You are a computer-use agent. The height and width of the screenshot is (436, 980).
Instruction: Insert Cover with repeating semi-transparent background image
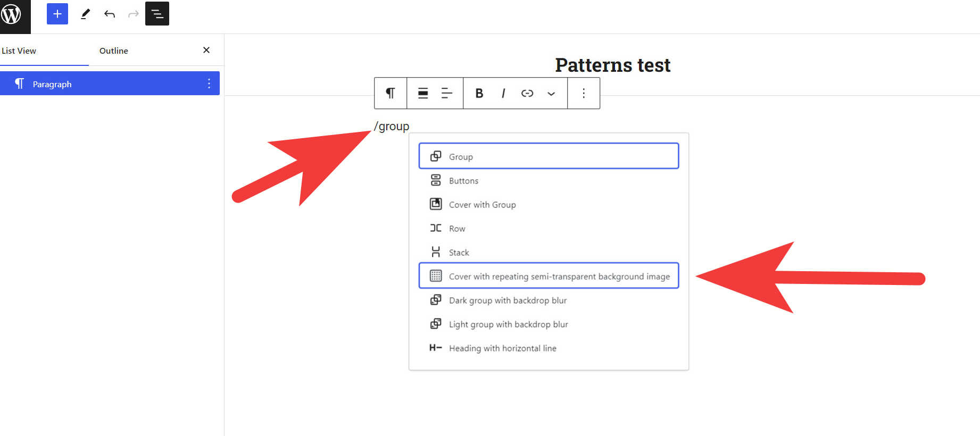coord(549,276)
